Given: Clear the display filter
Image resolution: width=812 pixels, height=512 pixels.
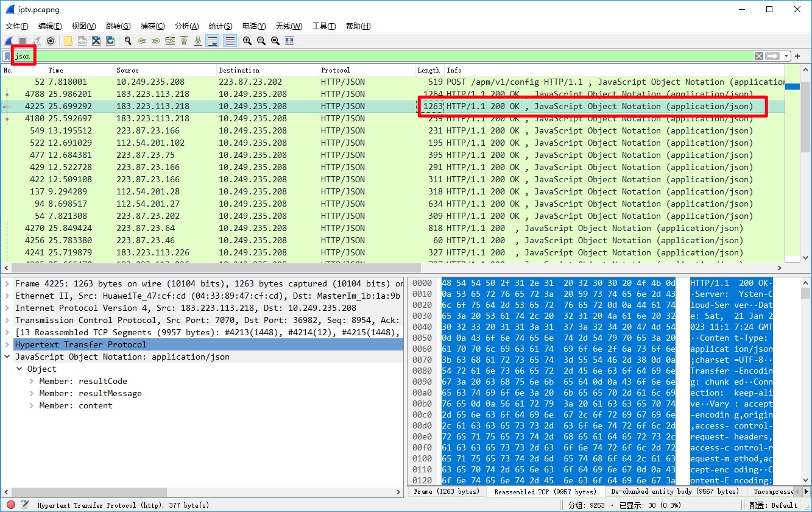Looking at the screenshot, I should 759,56.
